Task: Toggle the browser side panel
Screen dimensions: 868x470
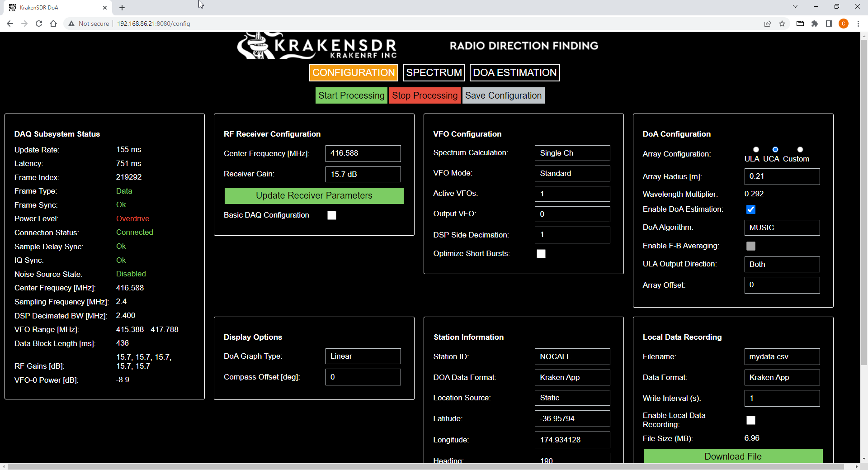Action: (829, 24)
